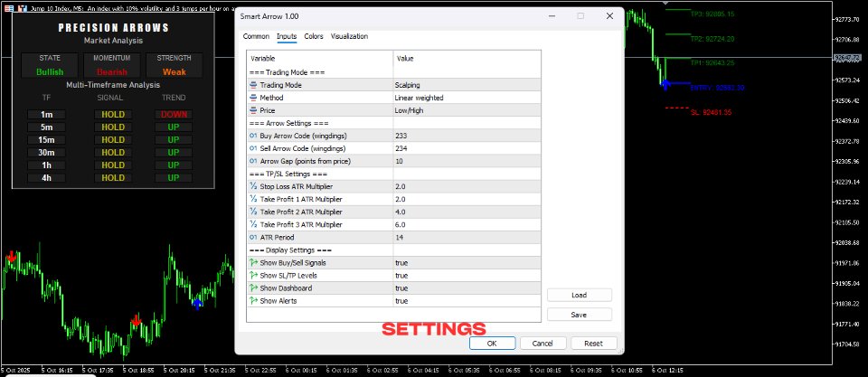Click the Show Buy/Sell Signals icon
This screenshot has height=377, width=868.
coord(253,262)
